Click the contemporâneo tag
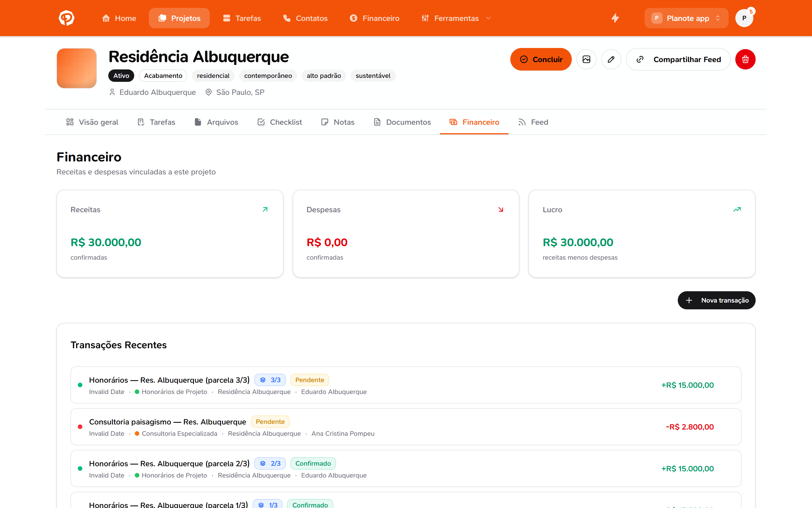The width and height of the screenshot is (812, 508). click(x=268, y=76)
